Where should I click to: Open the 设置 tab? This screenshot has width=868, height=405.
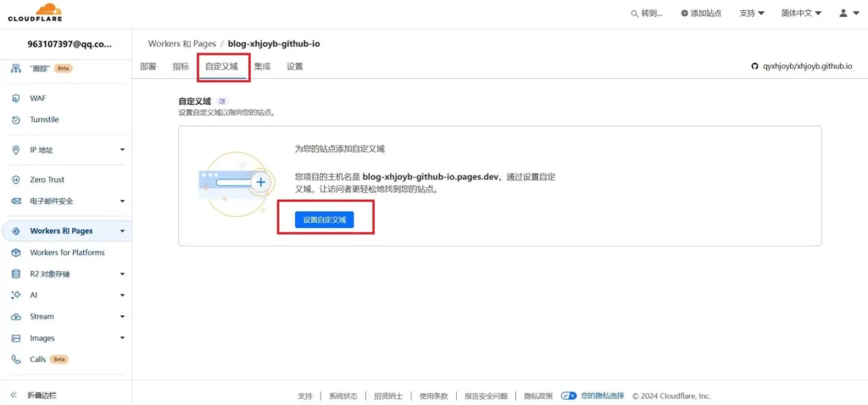294,66
